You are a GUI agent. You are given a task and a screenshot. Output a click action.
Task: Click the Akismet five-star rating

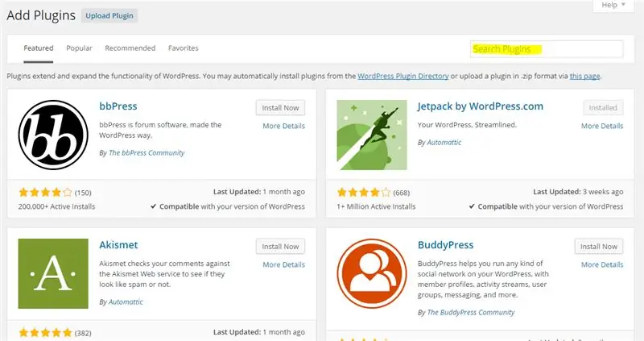pos(46,332)
